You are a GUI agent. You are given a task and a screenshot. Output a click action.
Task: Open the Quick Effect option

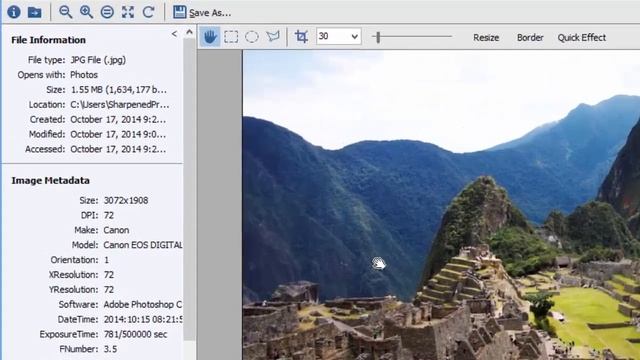click(582, 38)
